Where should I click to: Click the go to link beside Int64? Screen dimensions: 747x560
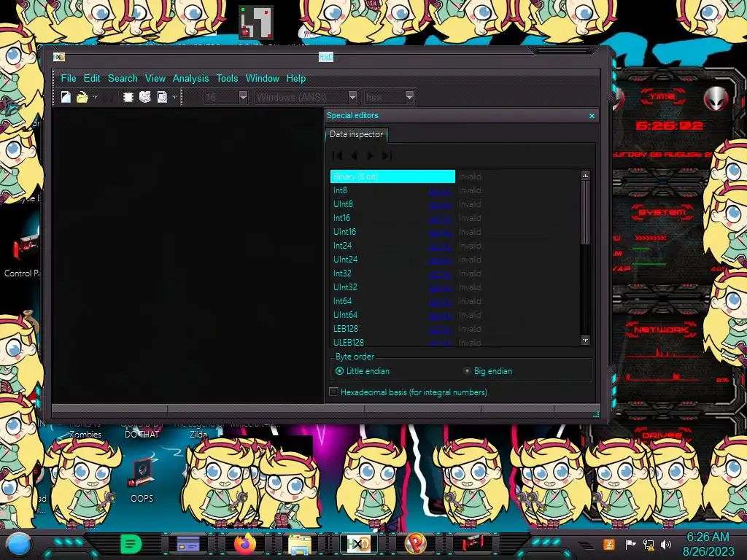pos(440,301)
